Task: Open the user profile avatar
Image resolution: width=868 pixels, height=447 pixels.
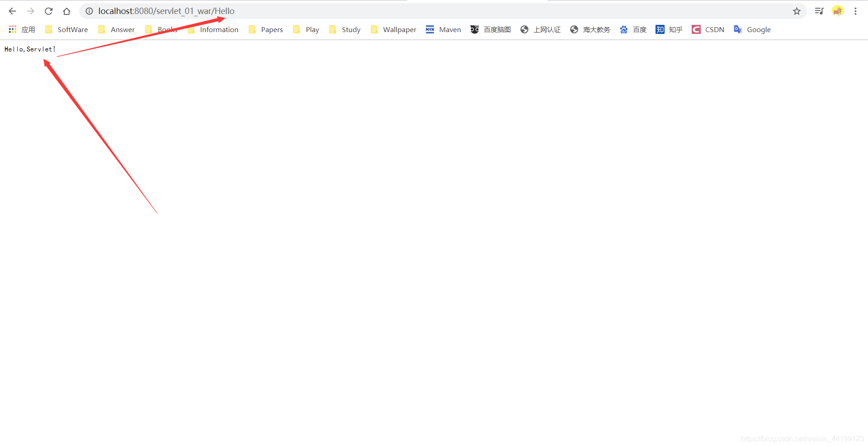Action: tap(838, 11)
